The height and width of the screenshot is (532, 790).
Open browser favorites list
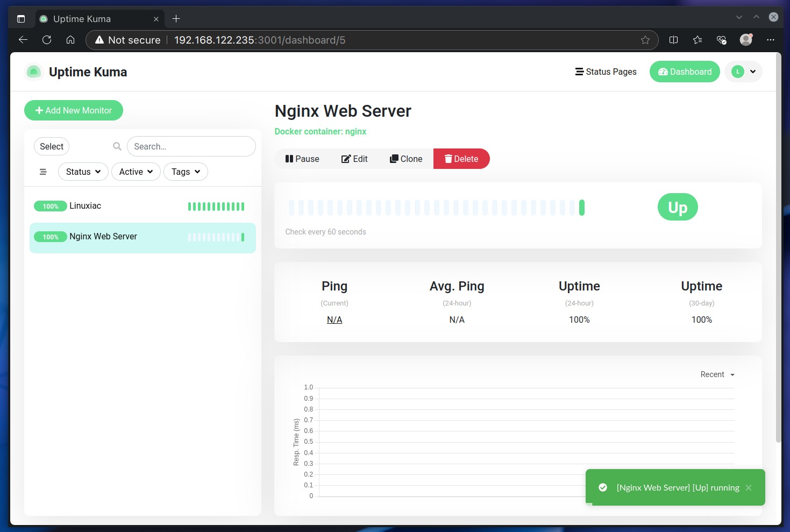698,40
